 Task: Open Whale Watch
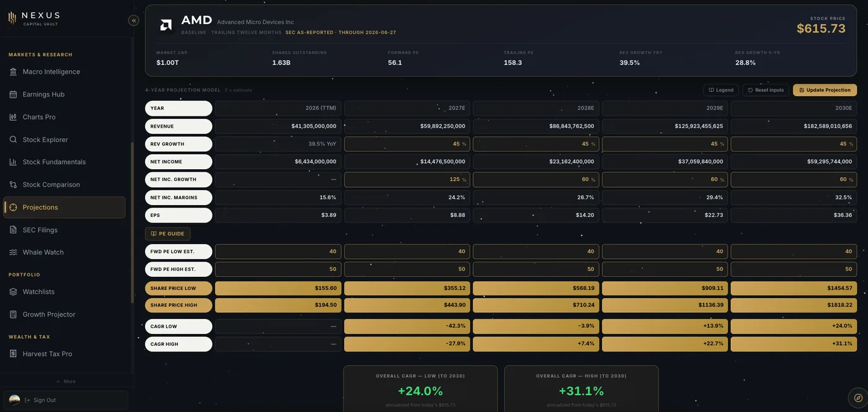pos(64,252)
